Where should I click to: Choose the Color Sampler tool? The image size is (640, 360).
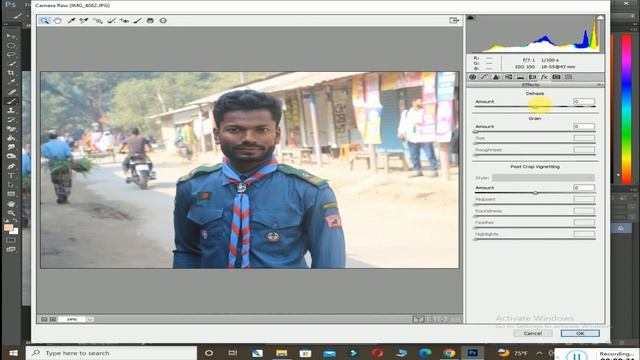tap(84, 20)
